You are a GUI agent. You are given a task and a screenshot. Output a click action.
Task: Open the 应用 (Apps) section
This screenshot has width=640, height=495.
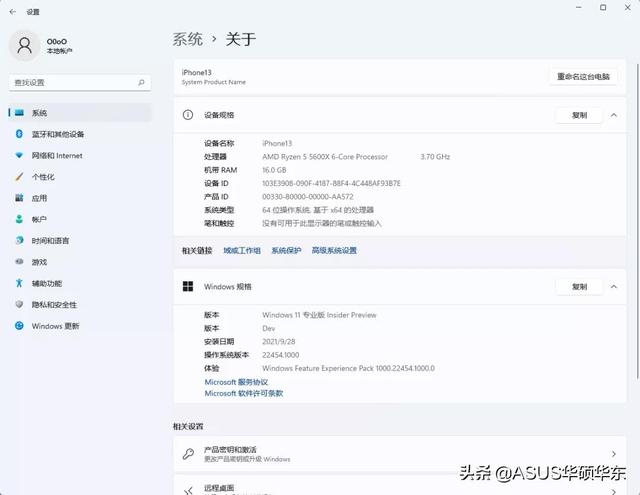[x=80, y=198]
